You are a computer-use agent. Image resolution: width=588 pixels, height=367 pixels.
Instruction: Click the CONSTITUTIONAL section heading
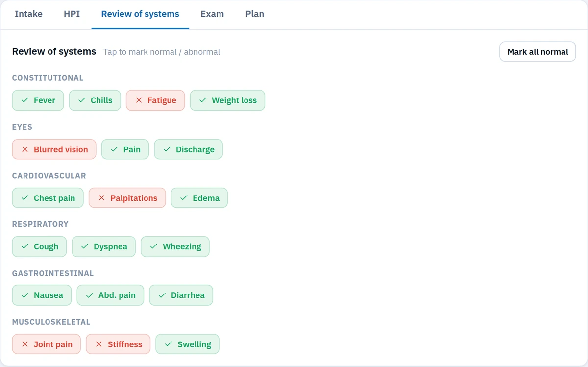coord(48,78)
